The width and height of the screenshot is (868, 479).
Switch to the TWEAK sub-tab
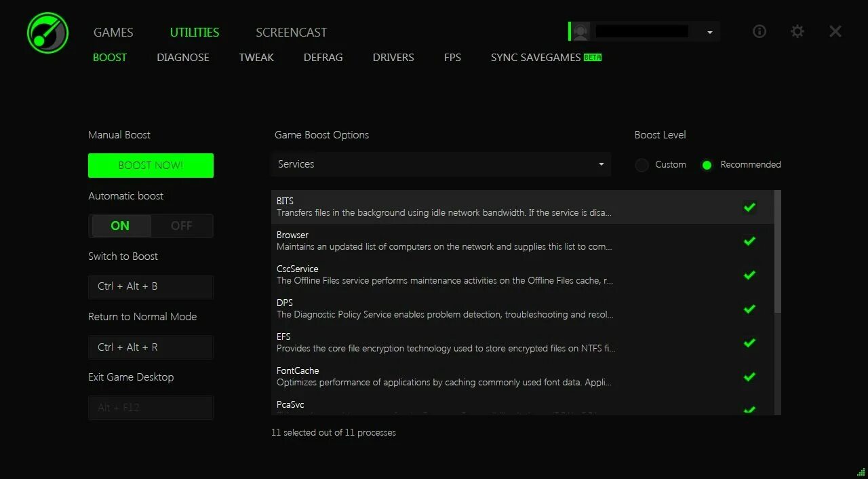tap(256, 58)
